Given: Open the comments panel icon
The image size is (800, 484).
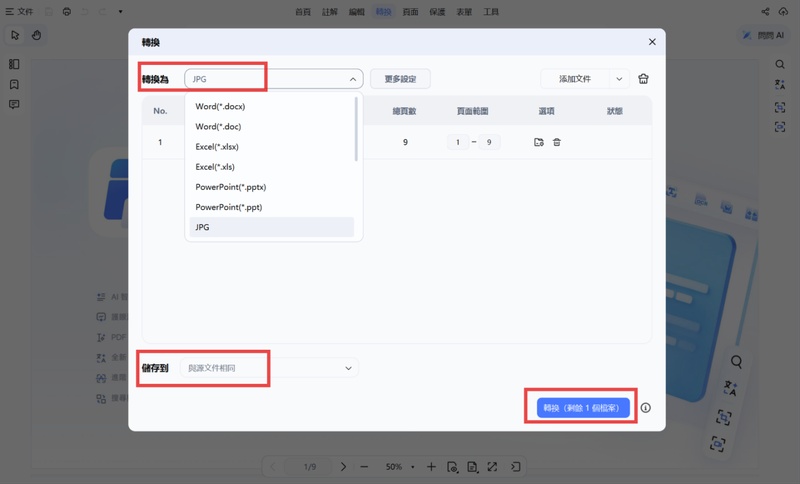Looking at the screenshot, I should click(14, 105).
